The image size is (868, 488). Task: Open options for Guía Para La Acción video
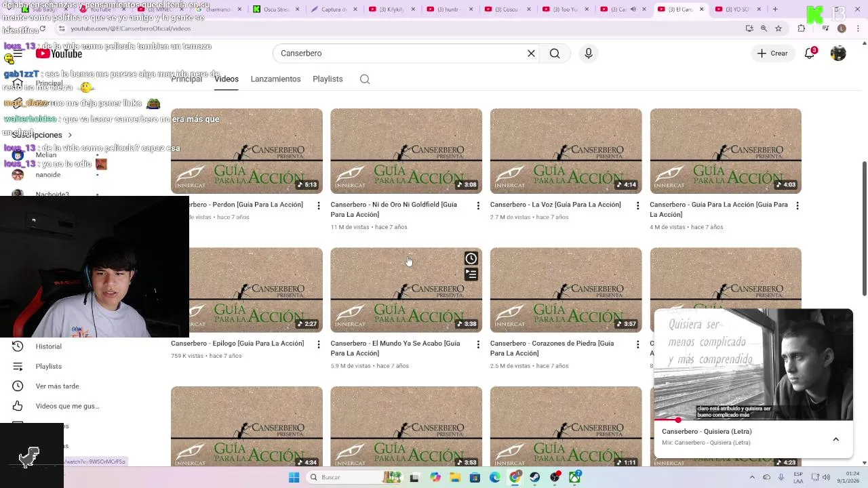click(x=797, y=205)
